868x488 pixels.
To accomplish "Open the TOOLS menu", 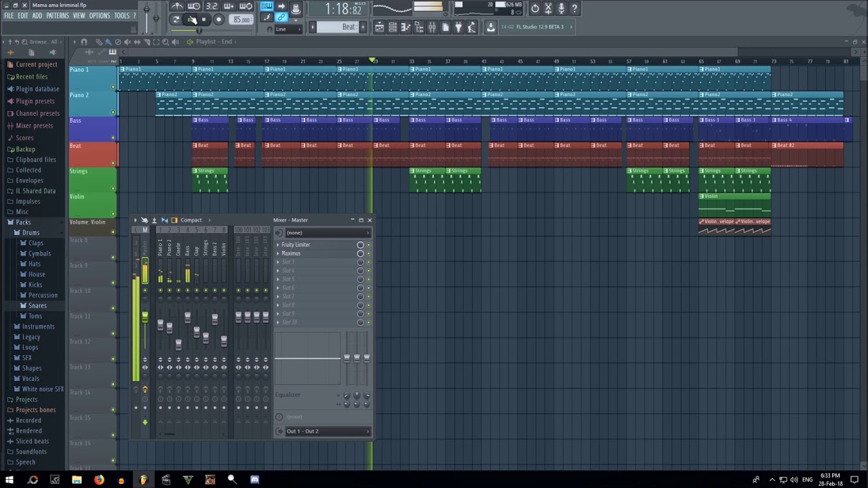I will point(122,16).
